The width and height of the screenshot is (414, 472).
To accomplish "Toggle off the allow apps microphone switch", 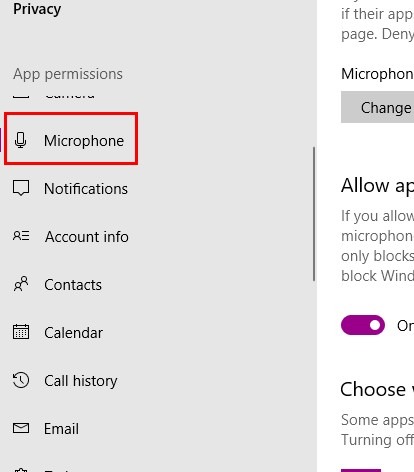I will (363, 325).
